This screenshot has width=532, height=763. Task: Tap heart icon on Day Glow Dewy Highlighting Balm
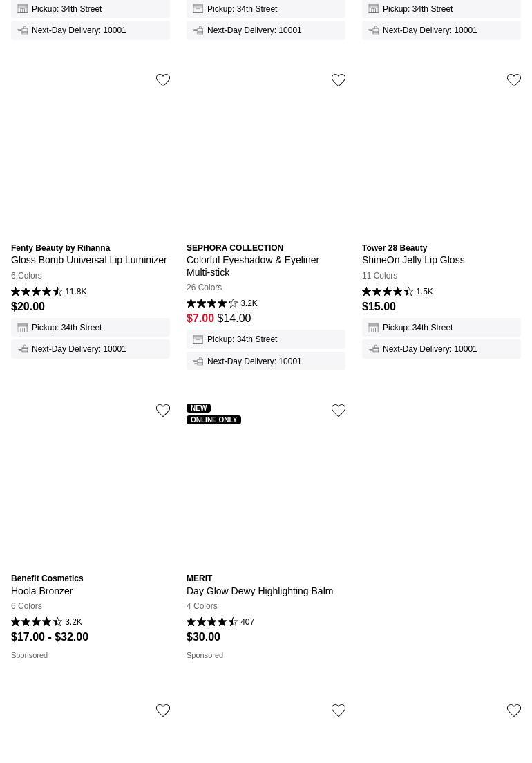point(339,411)
